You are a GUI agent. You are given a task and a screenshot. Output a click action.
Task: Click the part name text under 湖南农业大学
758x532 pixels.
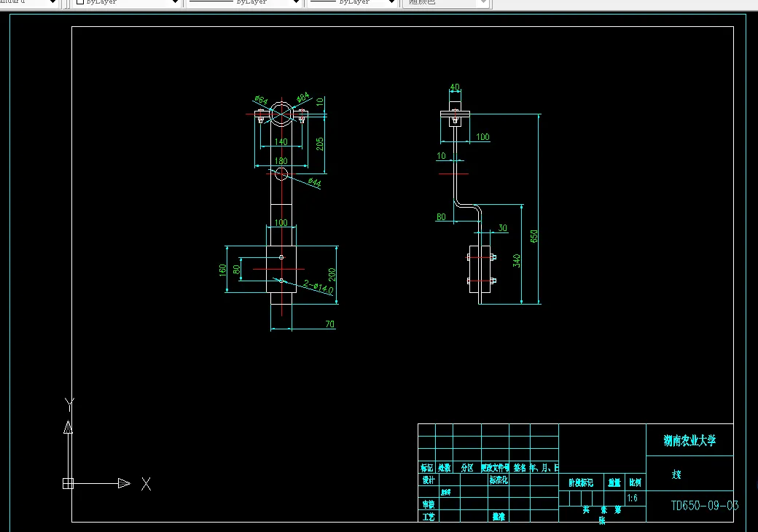click(x=676, y=474)
